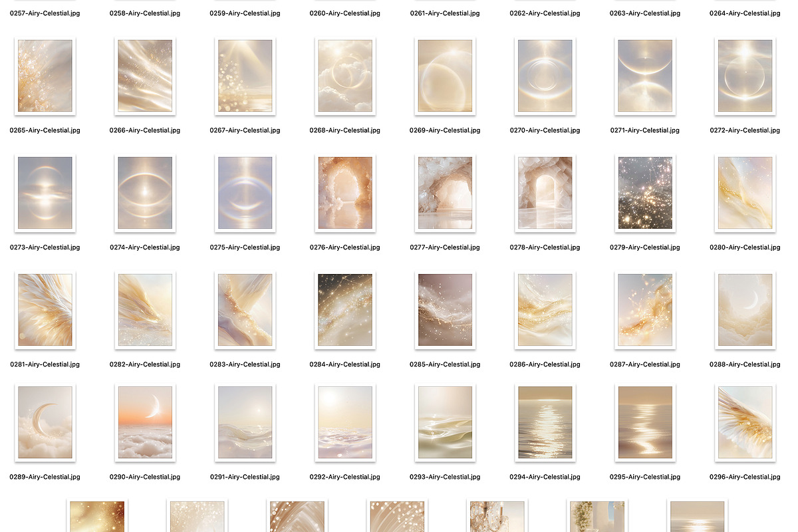Select the file name 0277-Airy-Celestial.jpg

click(x=445, y=247)
